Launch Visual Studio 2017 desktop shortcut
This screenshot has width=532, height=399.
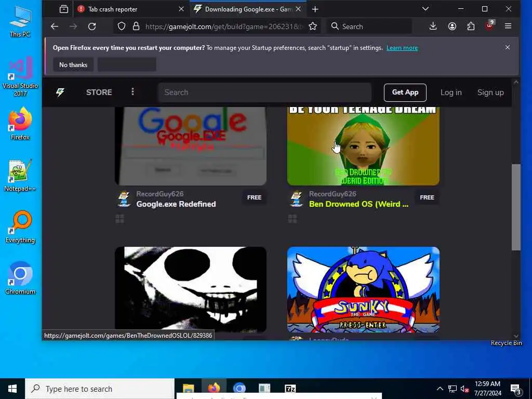pyautogui.click(x=20, y=77)
